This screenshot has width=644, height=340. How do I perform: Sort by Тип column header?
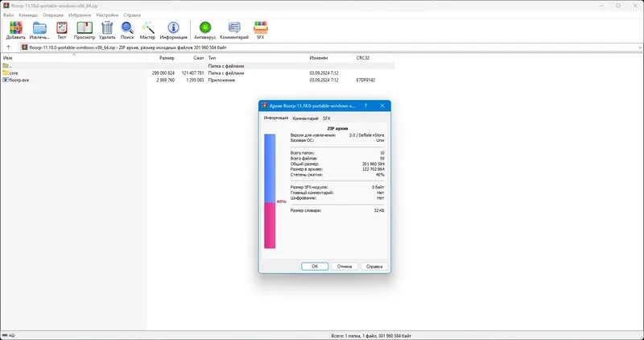(257, 58)
